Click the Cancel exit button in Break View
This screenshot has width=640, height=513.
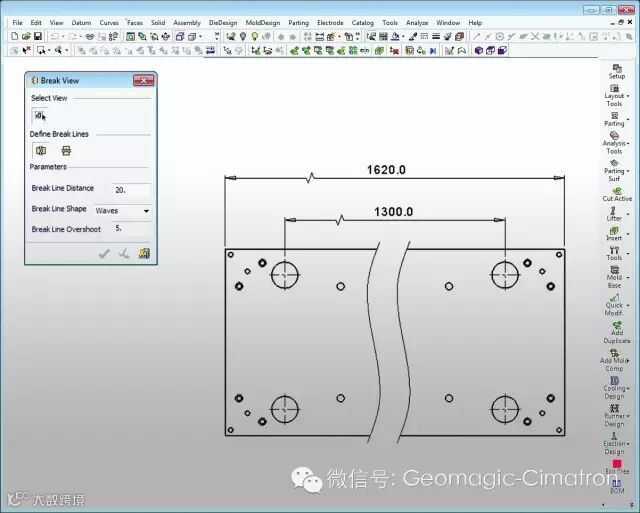[x=144, y=254]
